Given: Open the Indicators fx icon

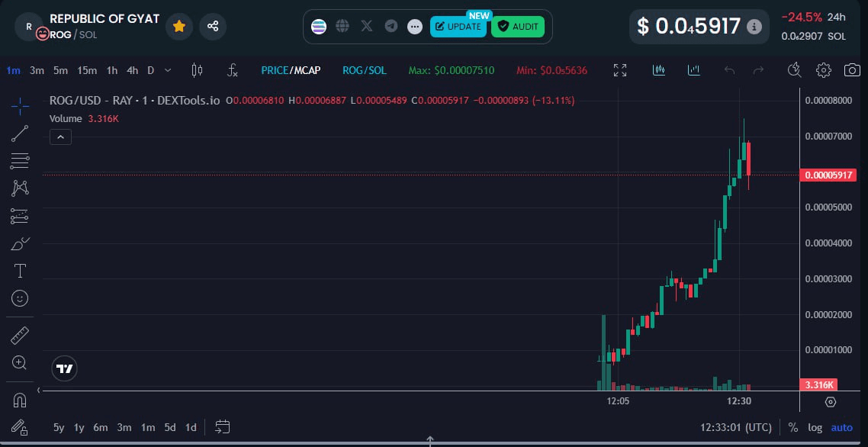Looking at the screenshot, I should 233,69.
